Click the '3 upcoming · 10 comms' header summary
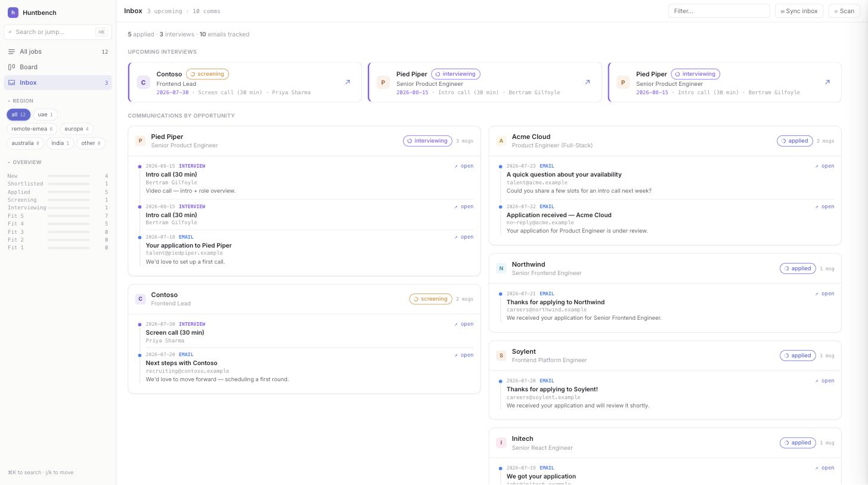The height and width of the screenshot is (485, 868). click(x=184, y=11)
